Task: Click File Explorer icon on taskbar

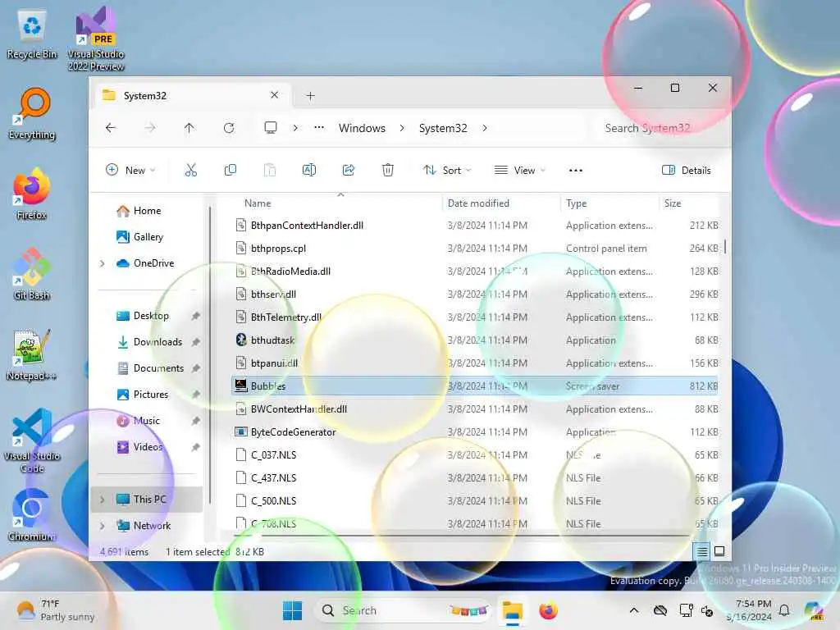Action: [512, 610]
